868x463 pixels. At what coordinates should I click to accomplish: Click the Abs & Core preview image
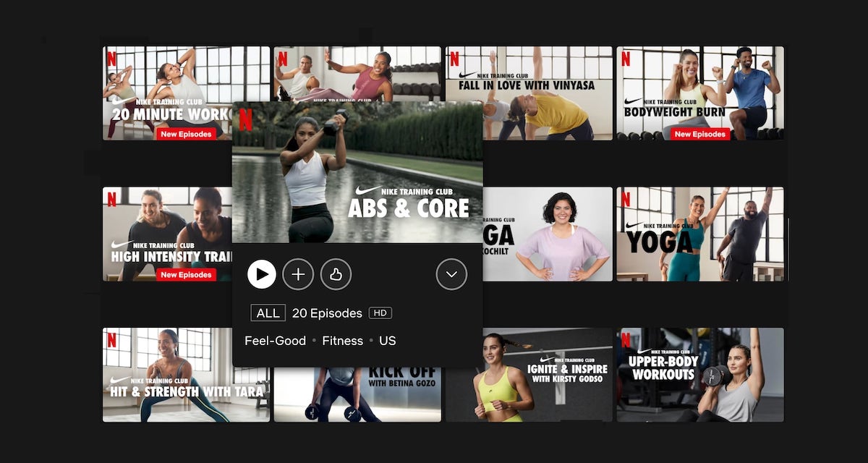[x=357, y=172]
